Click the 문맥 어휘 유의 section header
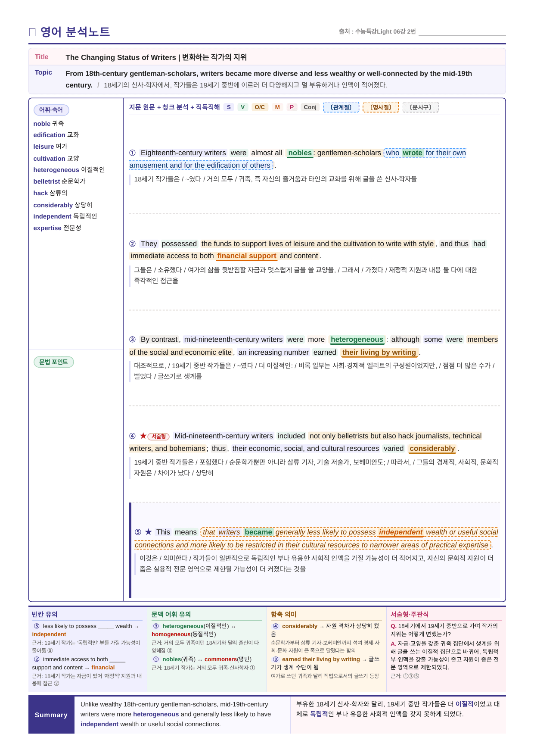534x756 pixels. click(x=171, y=614)
